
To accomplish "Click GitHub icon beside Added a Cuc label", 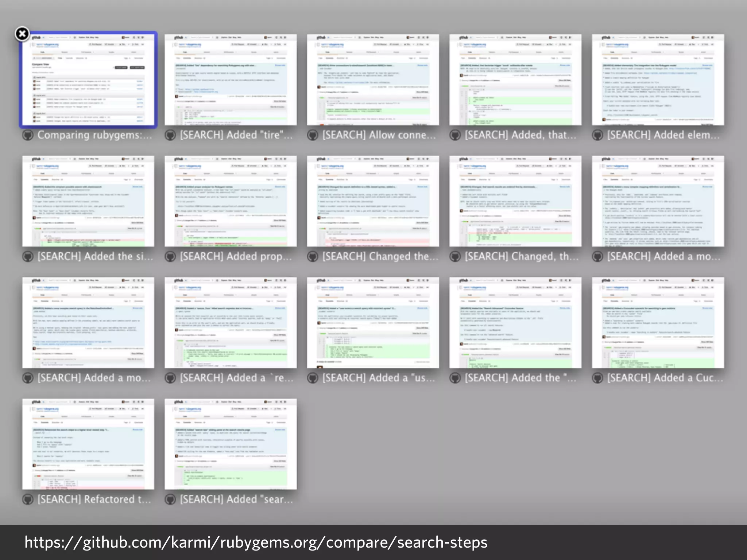I will click(597, 378).
